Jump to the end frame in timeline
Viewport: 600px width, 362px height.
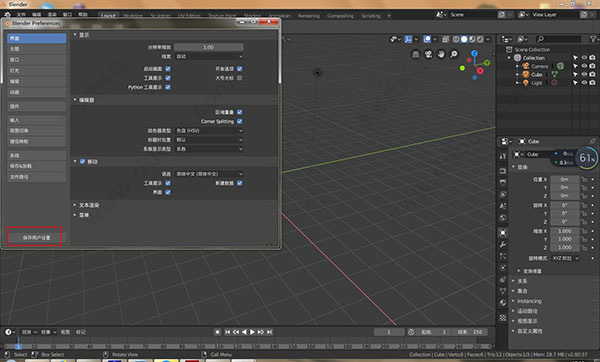tap(269, 332)
